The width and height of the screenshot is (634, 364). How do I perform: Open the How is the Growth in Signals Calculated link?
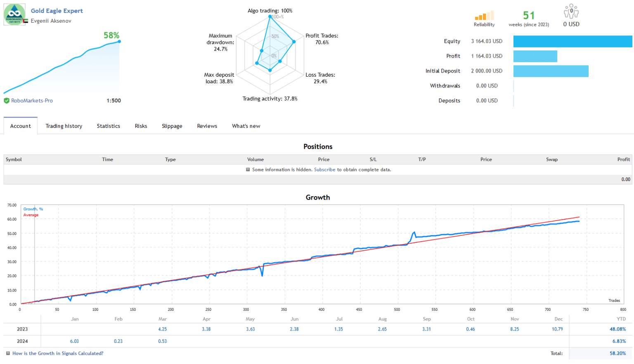pos(58,353)
